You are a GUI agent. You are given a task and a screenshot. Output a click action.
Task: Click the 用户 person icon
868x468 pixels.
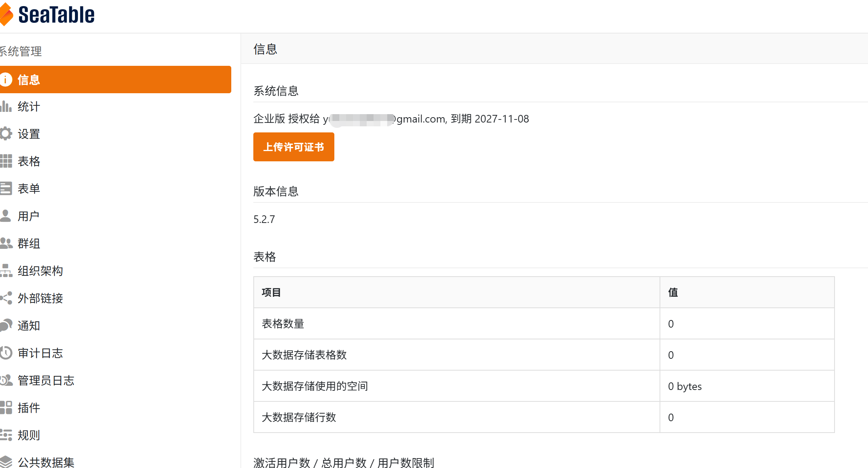[6, 216]
